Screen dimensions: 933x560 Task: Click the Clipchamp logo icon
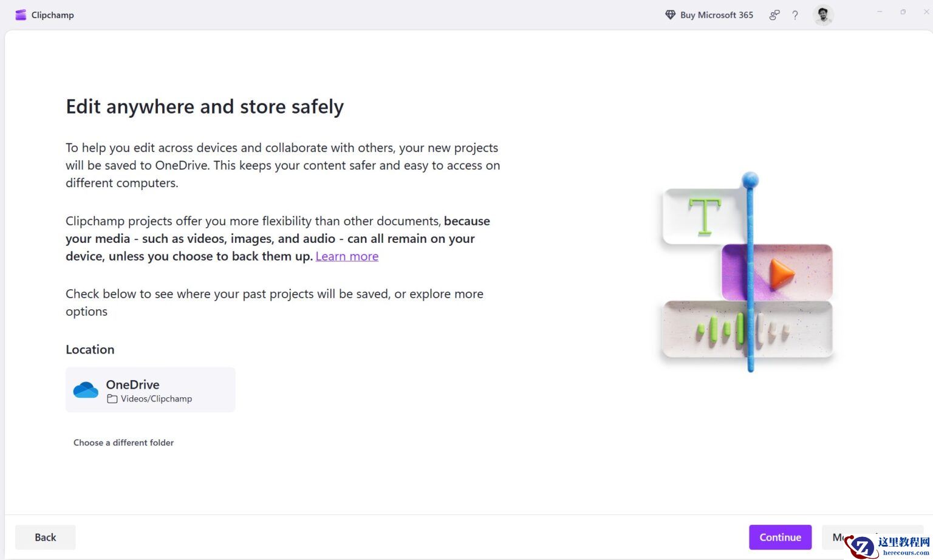(x=20, y=15)
